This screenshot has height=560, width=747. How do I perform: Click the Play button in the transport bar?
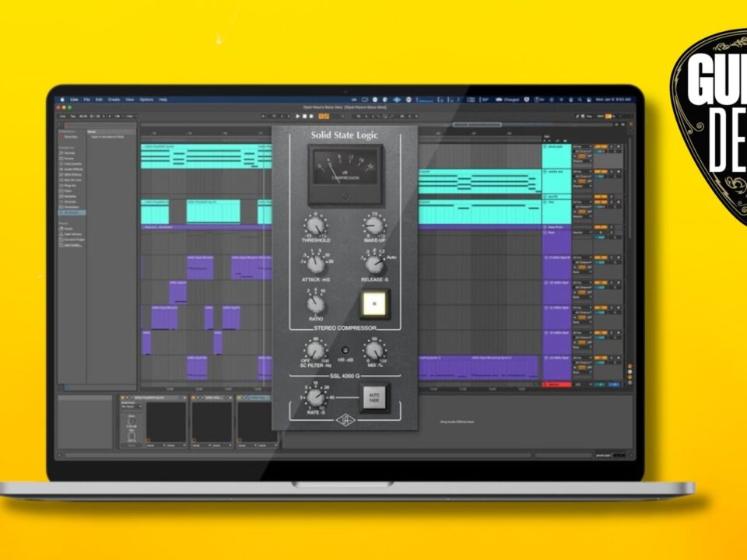click(296, 116)
